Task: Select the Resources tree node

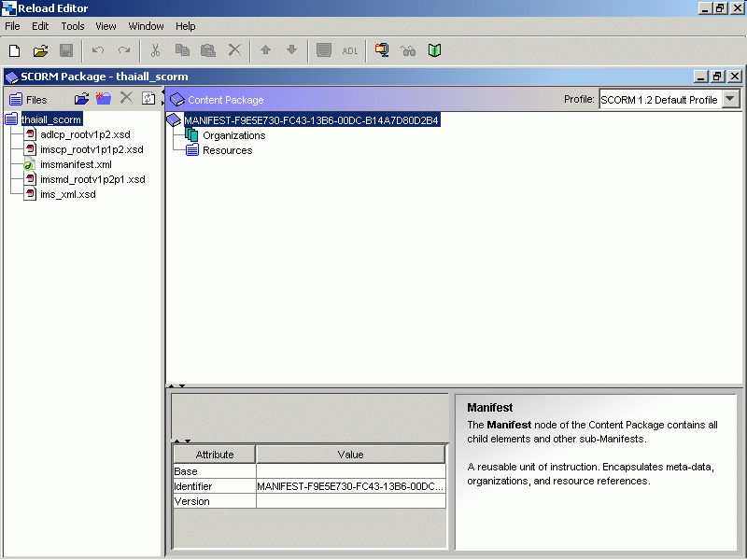Action: click(227, 150)
